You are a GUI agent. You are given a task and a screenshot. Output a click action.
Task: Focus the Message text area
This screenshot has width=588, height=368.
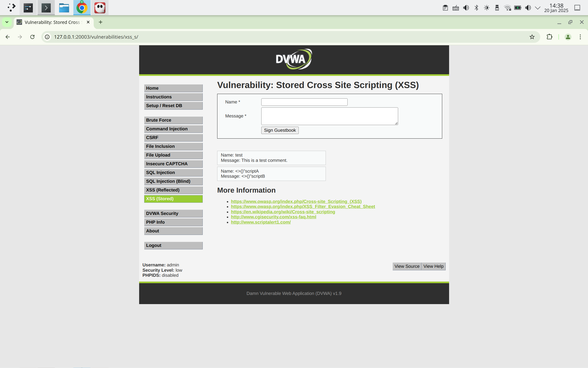(329, 116)
